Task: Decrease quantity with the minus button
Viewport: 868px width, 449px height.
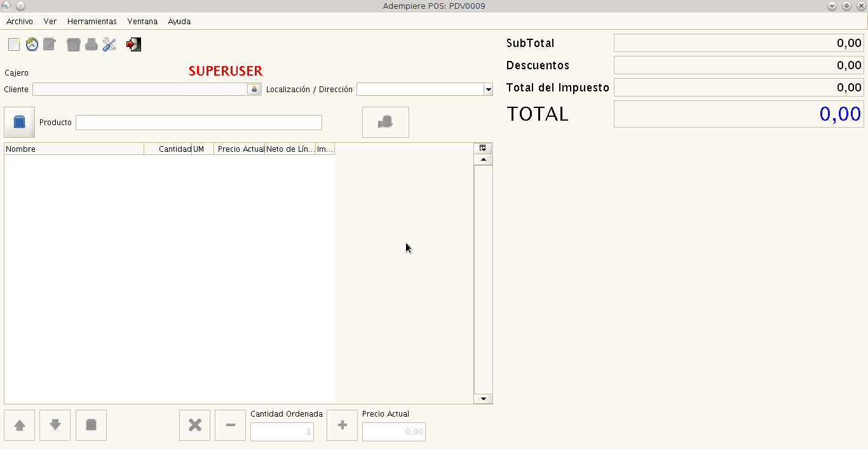Action: [x=231, y=425]
